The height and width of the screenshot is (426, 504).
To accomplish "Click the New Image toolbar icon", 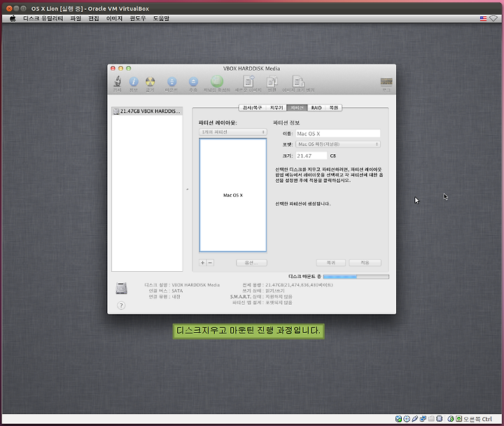I will coord(248,81).
